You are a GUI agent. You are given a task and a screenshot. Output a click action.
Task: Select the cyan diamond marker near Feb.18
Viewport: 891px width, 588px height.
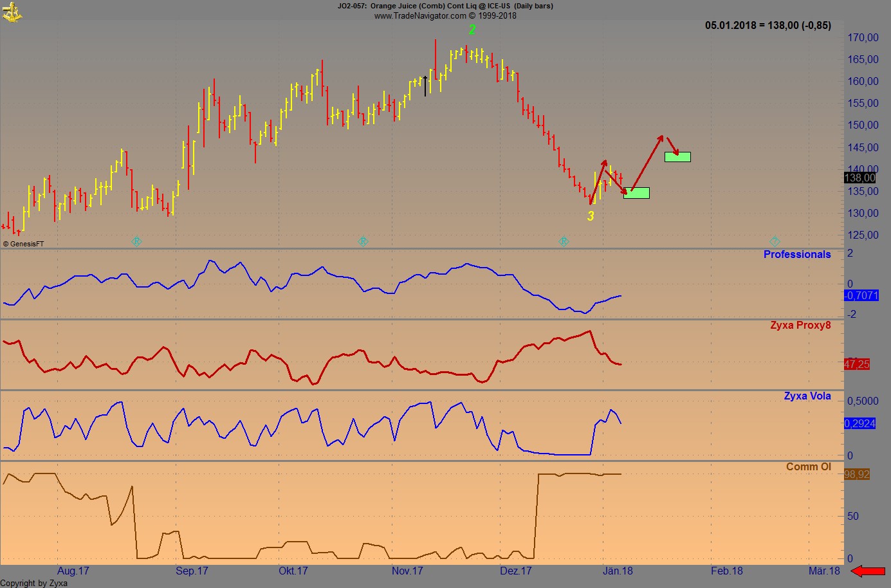click(x=775, y=241)
